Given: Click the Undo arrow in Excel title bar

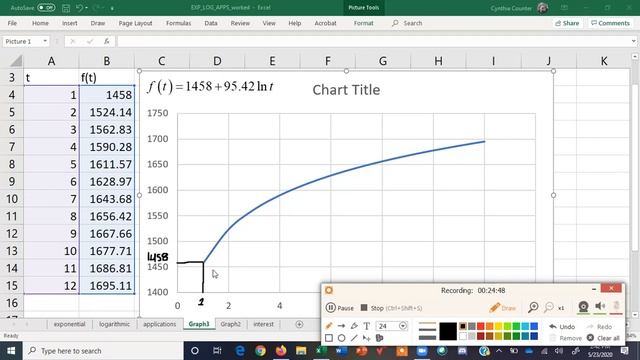Looking at the screenshot, I should pos(79,8).
